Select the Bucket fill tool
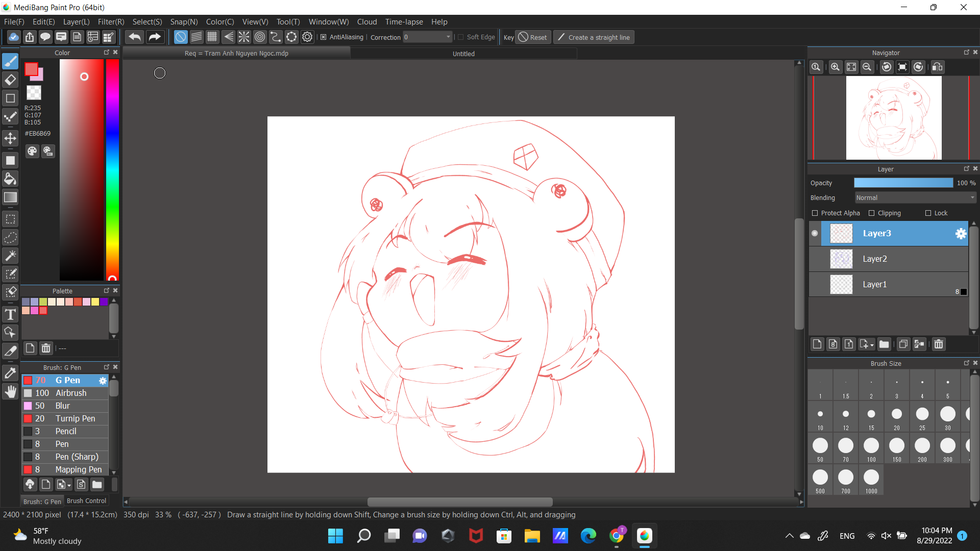This screenshot has height=551, width=980. (10, 179)
